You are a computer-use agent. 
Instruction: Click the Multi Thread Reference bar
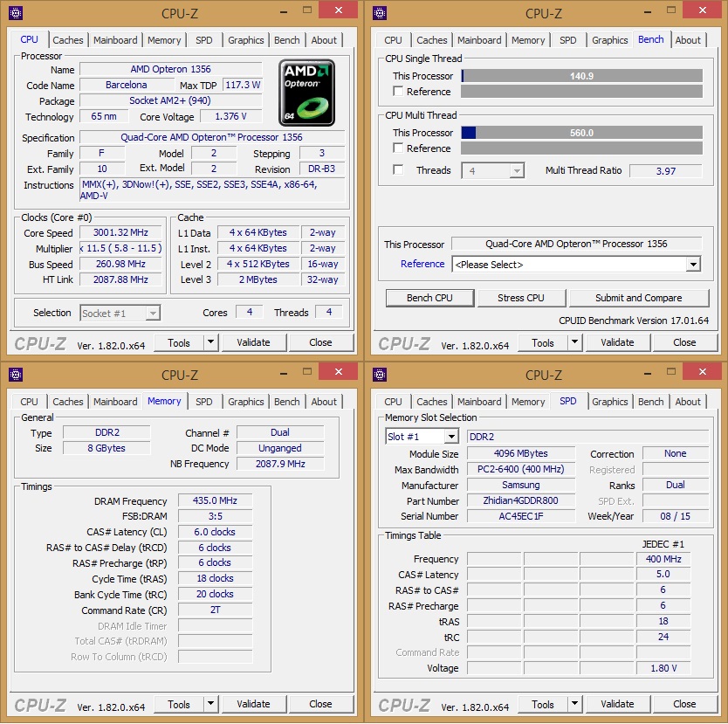pyautogui.click(x=581, y=148)
